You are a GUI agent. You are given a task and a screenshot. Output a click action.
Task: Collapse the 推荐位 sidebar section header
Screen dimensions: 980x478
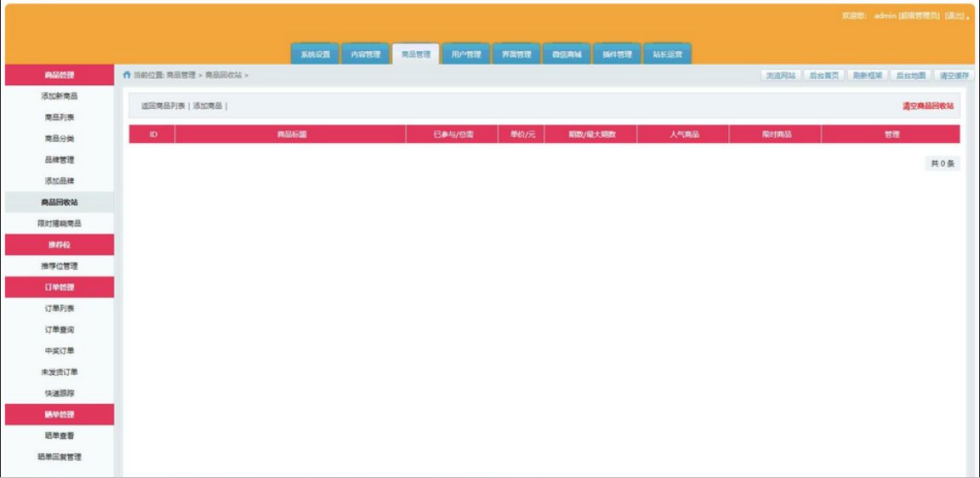click(x=60, y=245)
